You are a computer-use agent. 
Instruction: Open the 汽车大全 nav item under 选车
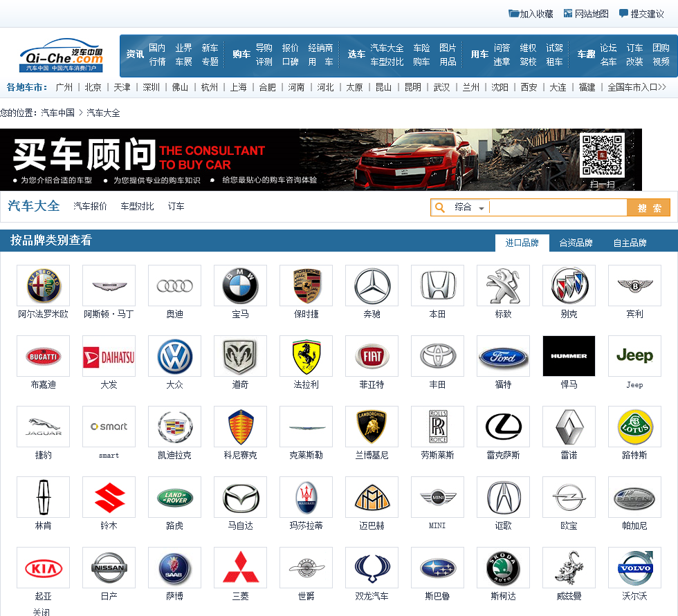[x=387, y=48]
